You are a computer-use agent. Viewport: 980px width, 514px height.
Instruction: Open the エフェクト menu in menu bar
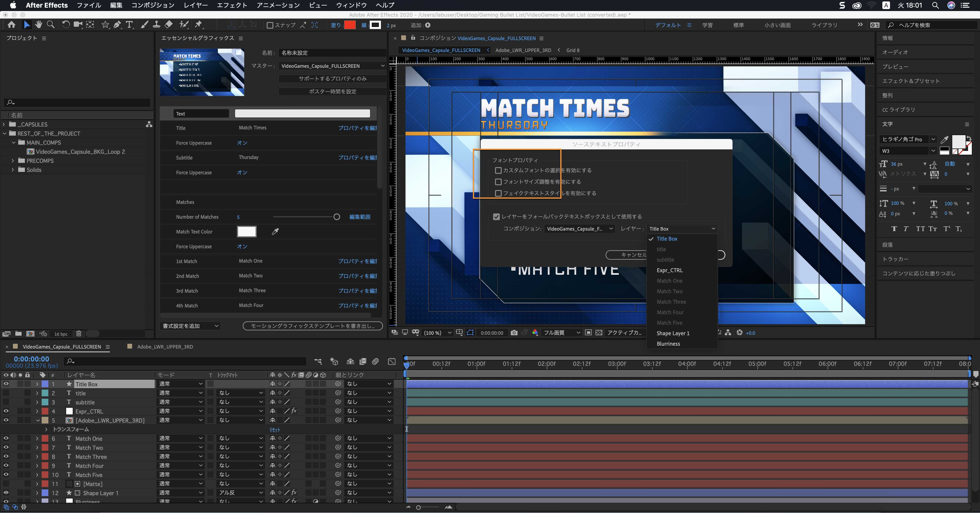pyautogui.click(x=232, y=5)
